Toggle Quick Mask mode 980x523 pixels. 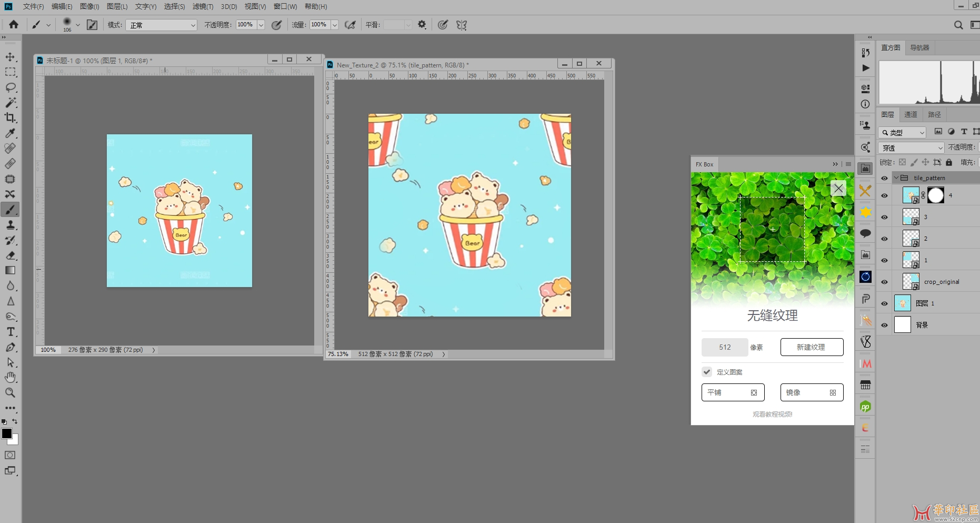(10, 455)
